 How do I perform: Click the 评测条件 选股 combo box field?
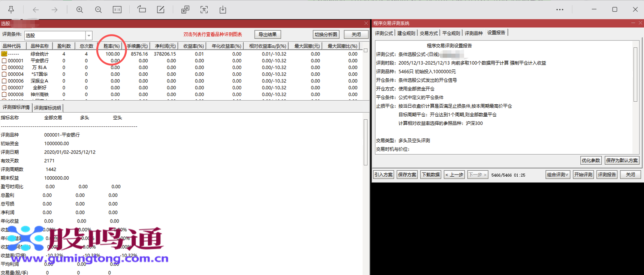pos(58,36)
